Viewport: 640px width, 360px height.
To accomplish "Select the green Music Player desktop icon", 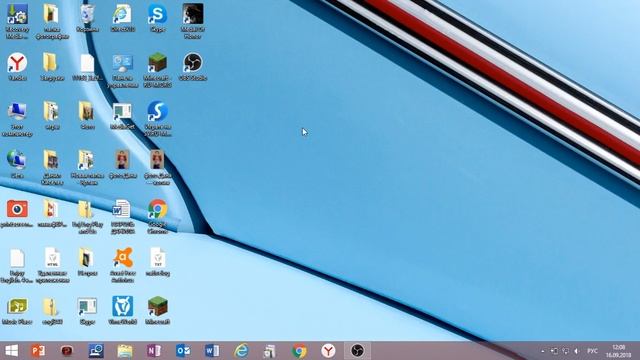I will click(x=17, y=311).
